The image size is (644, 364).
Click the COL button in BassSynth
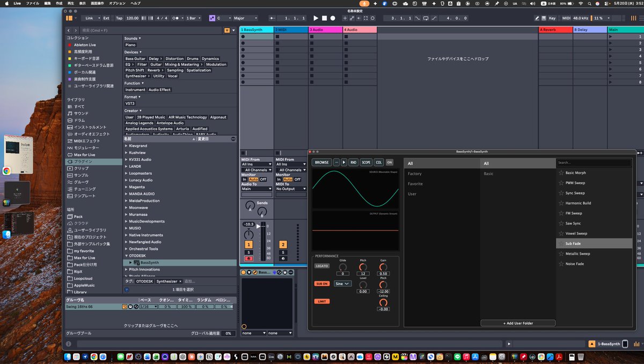pos(379,162)
